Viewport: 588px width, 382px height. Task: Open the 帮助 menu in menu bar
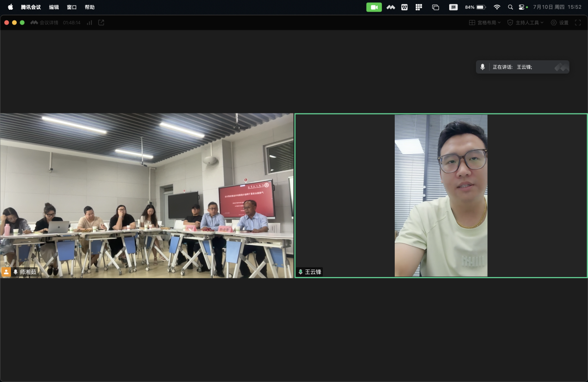(x=90, y=7)
